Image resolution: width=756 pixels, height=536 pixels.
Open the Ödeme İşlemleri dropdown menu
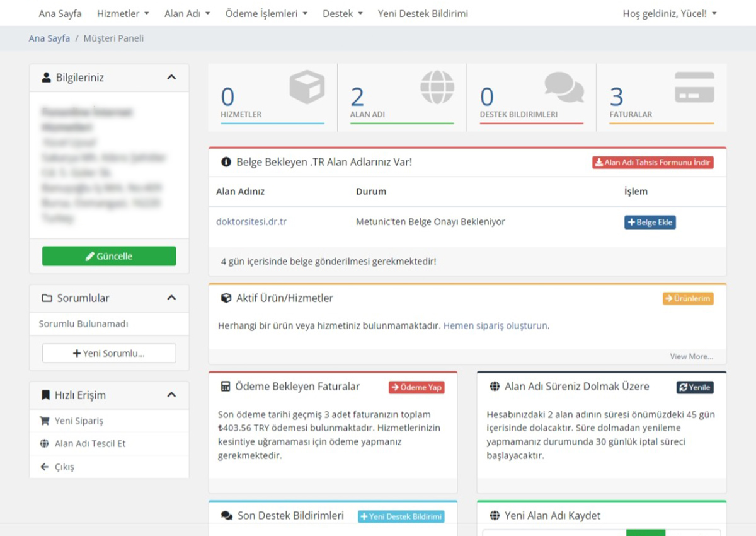pyautogui.click(x=266, y=13)
